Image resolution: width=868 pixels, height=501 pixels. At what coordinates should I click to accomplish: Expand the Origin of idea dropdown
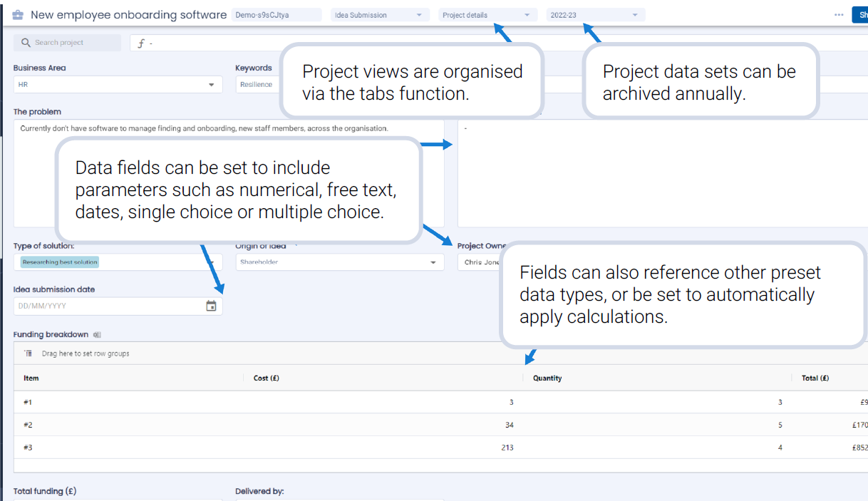coord(337,262)
